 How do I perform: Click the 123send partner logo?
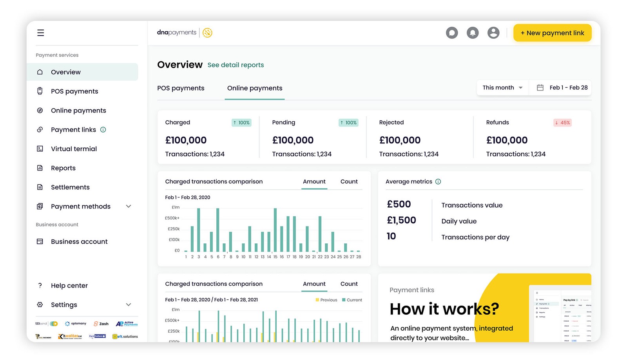(x=47, y=324)
